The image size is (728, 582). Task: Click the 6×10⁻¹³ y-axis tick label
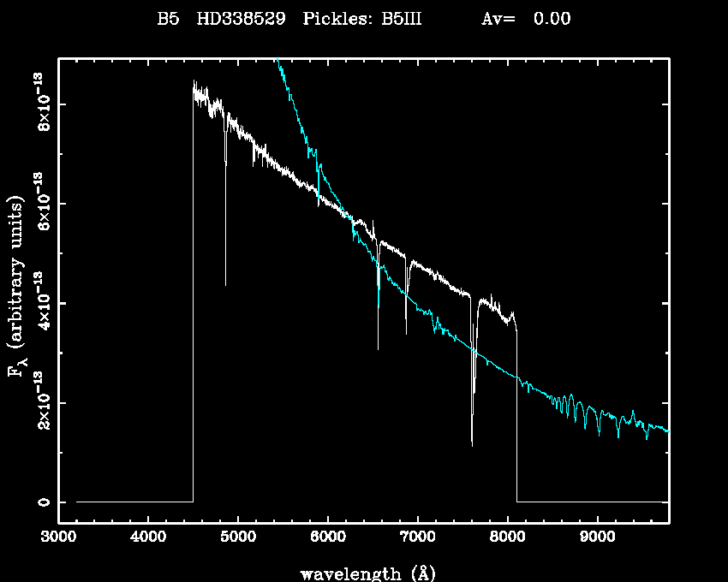[x=41, y=203]
